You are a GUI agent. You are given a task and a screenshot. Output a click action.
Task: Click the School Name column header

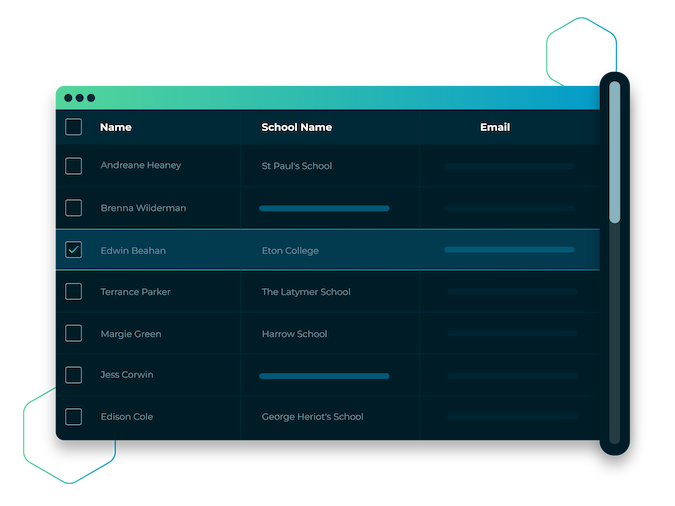[x=297, y=127]
